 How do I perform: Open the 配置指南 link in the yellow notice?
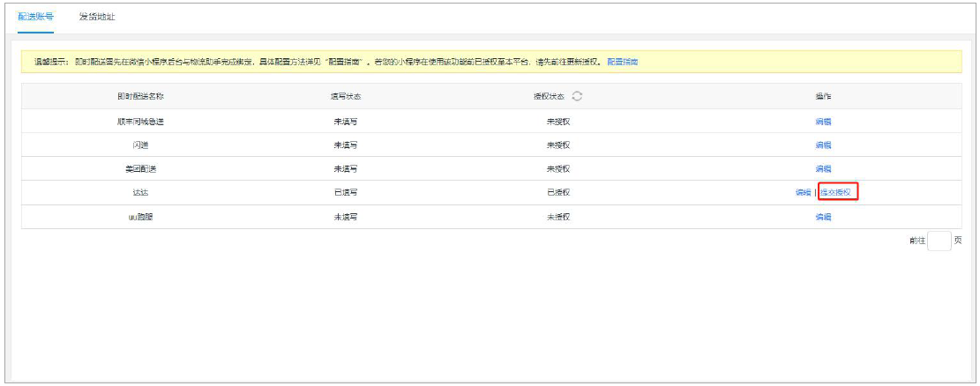tap(622, 63)
